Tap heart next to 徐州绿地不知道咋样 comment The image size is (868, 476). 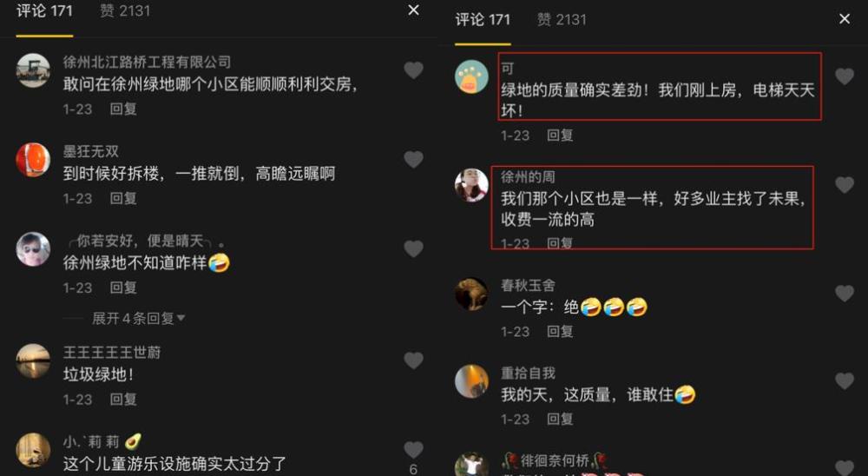click(x=413, y=248)
